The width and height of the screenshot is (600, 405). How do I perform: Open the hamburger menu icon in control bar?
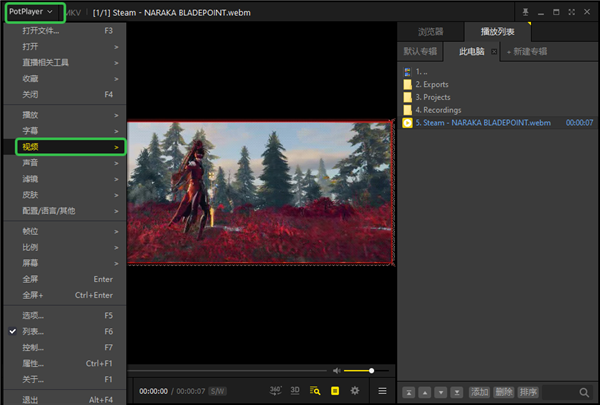[382, 390]
